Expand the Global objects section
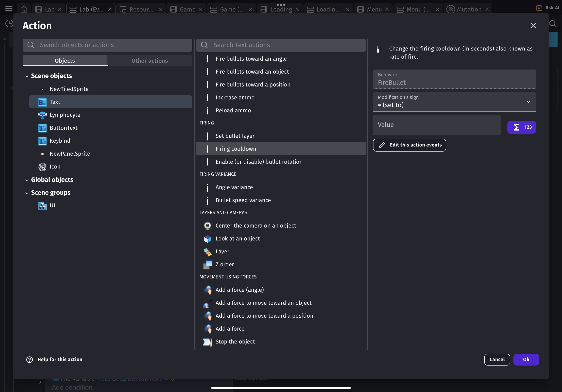Viewport: 562px width, 392px height. [x=27, y=180]
